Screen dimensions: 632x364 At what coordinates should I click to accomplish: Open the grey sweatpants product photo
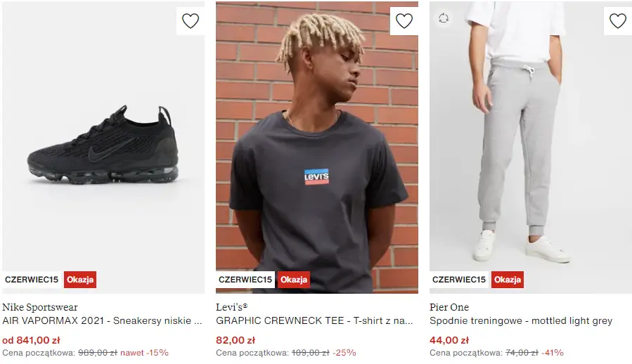coord(531,148)
